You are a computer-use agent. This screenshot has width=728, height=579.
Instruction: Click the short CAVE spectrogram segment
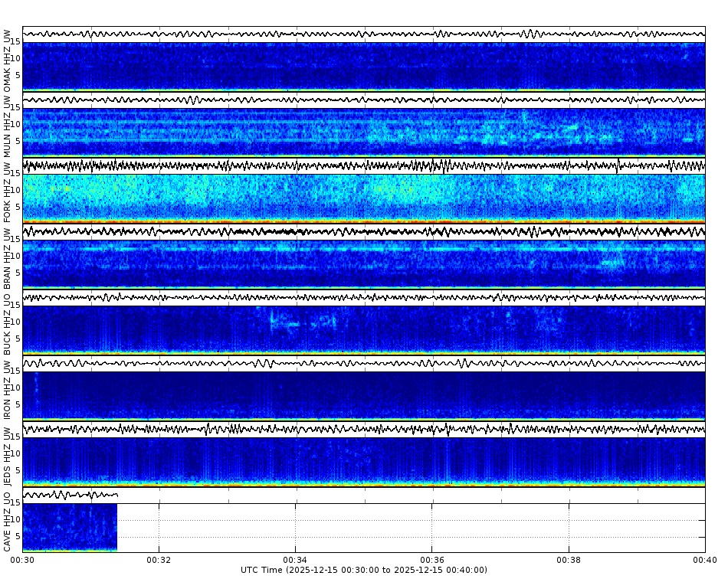point(69,527)
